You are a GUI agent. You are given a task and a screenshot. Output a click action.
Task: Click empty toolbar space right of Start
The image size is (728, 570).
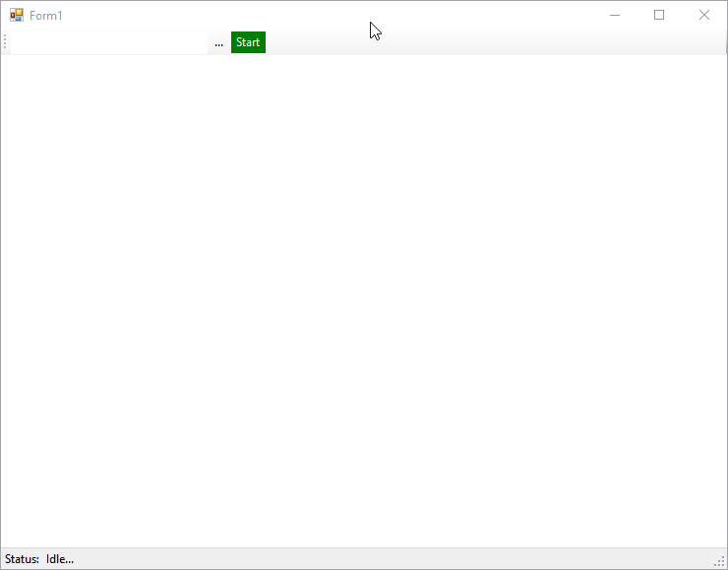coord(492,42)
